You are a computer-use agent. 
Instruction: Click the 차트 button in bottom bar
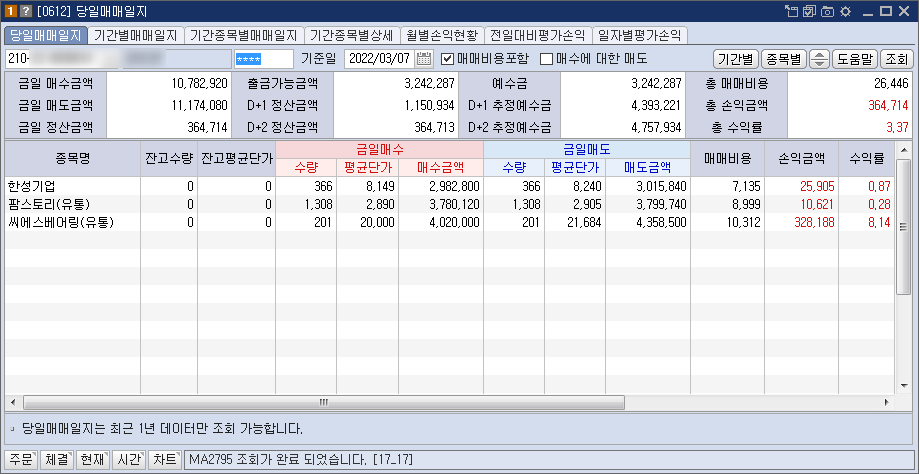pyautogui.click(x=165, y=459)
